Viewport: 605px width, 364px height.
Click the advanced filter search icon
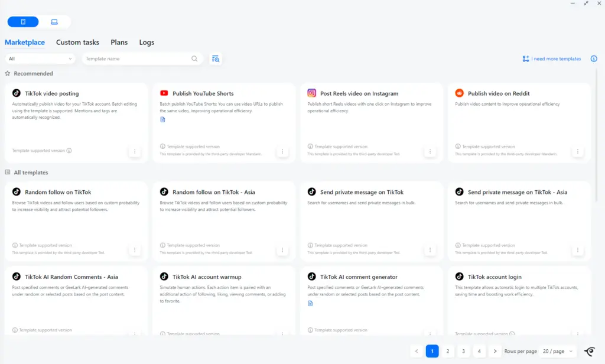(216, 58)
